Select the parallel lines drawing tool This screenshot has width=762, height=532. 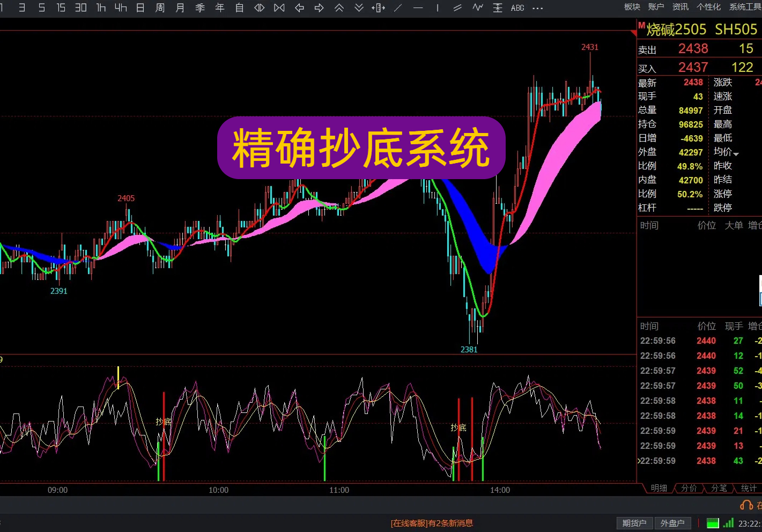coord(457,8)
